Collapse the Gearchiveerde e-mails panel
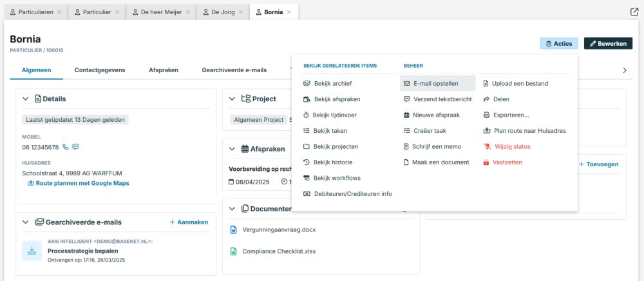This screenshot has height=281, width=644. (26, 222)
